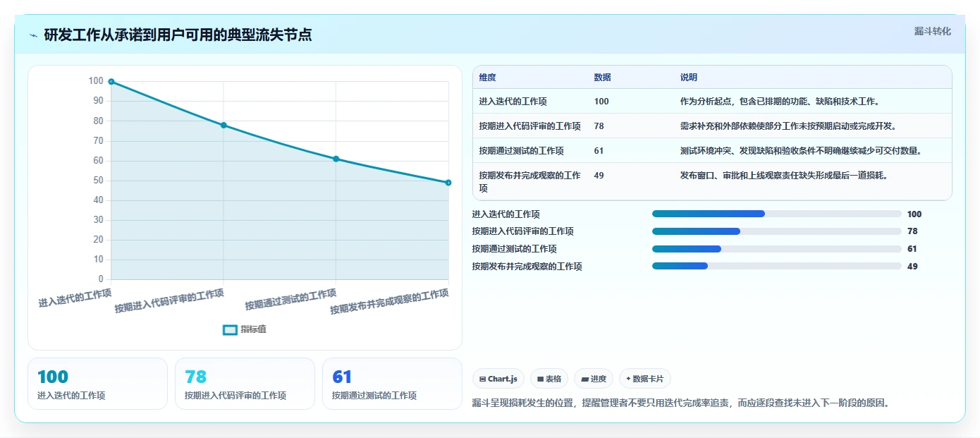Click the chart data point at value 49
Screen dimensions: 980x438
tap(448, 183)
